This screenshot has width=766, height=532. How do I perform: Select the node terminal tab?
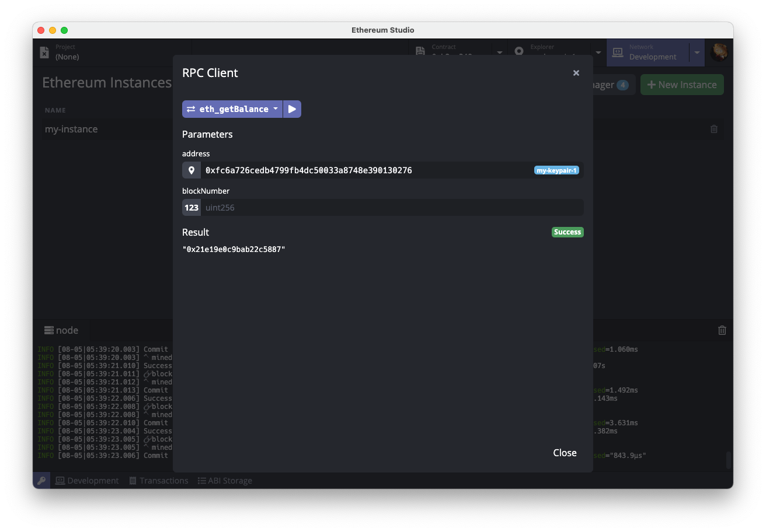tap(61, 330)
